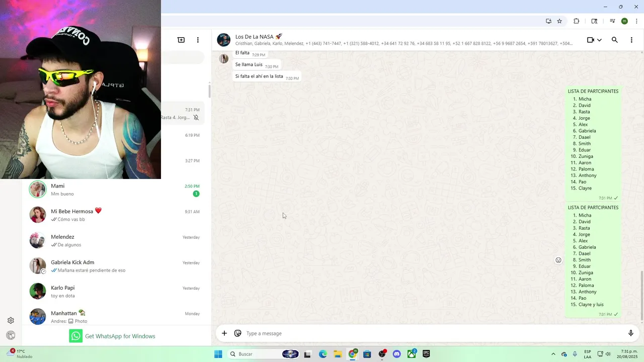Image resolution: width=644 pixels, height=362 pixels.
Task: Open Los De La NASA group avatar
Action: pos(224,40)
